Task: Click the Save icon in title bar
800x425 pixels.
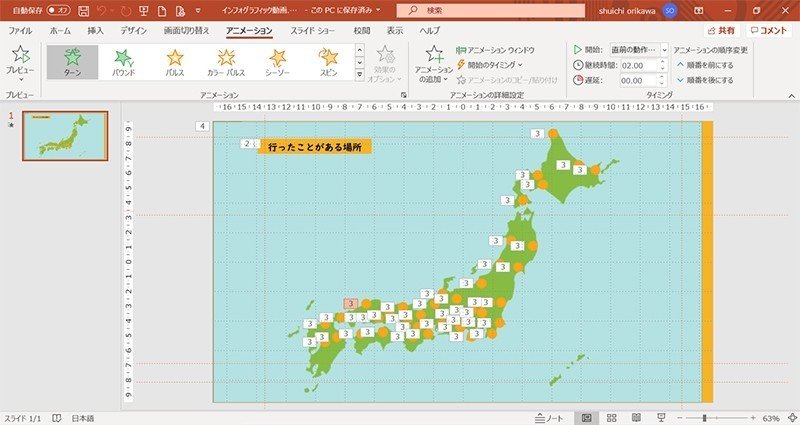Action: [x=83, y=10]
